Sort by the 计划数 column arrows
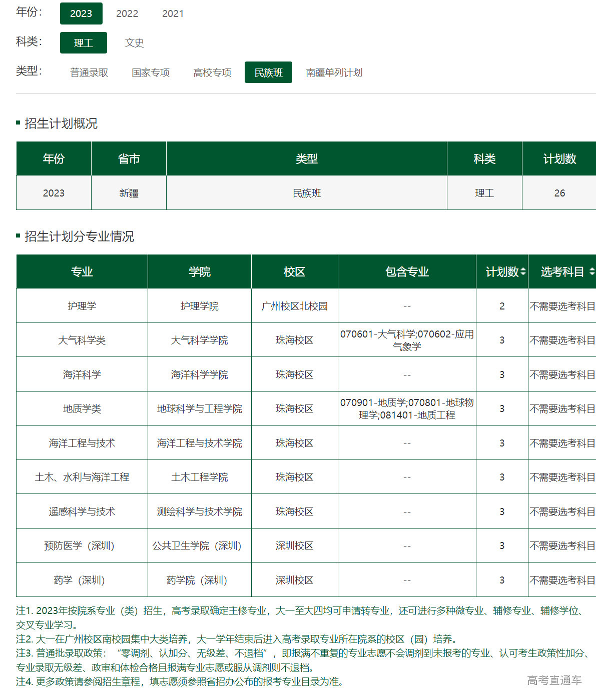This screenshot has height=700, width=596. (523, 271)
